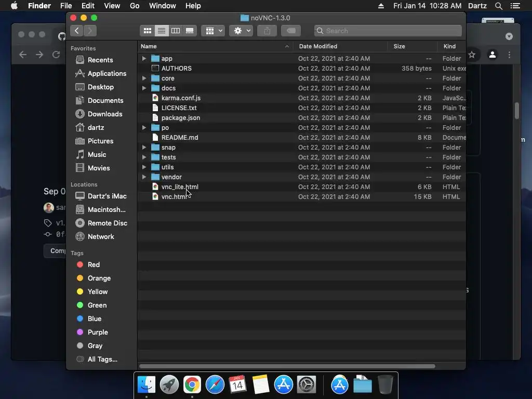Sort by Date Modified column header
This screenshot has height=399, width=532.
(340, 46)
